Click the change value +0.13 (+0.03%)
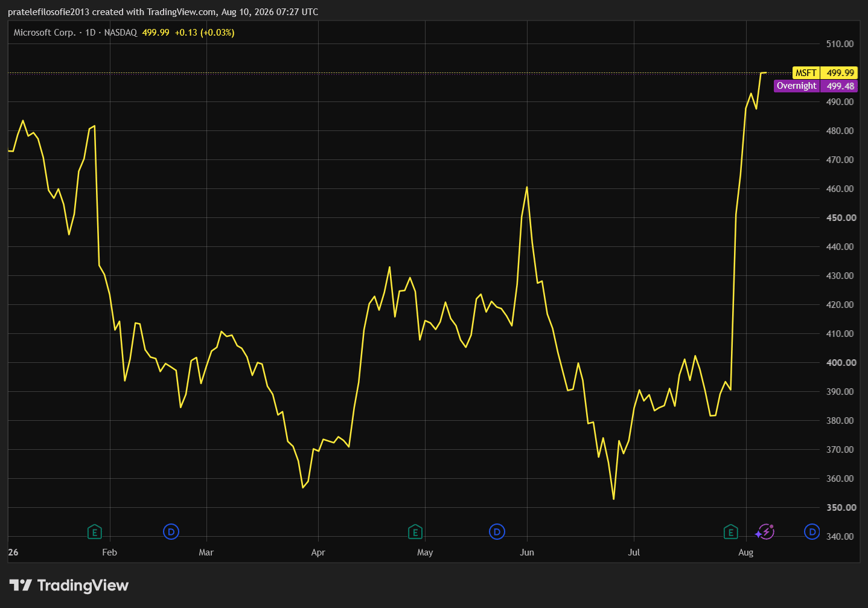The height and width of the screenshot is (608, 868). (205, 33)
